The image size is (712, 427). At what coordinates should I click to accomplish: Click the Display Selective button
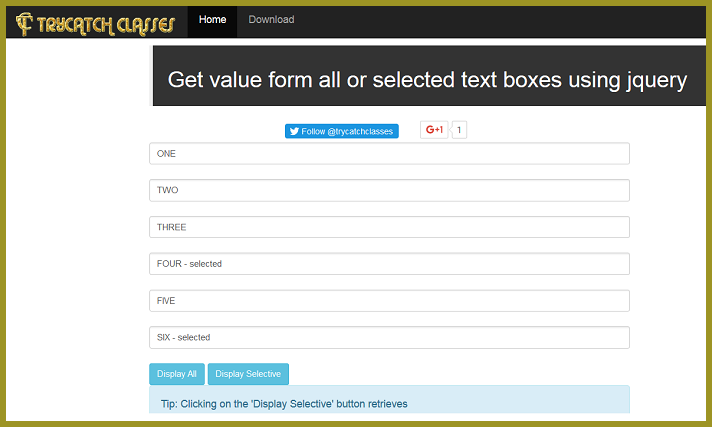248,374
